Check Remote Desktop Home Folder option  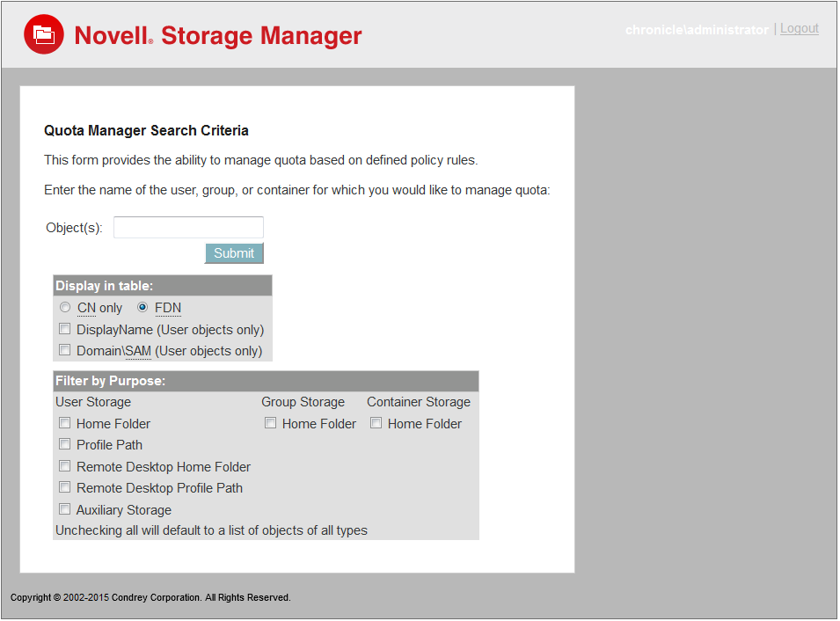pos(65,466)
